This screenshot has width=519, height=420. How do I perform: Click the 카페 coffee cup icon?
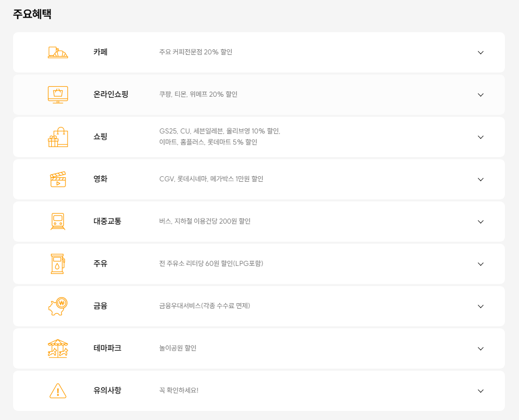click(57, 52)
